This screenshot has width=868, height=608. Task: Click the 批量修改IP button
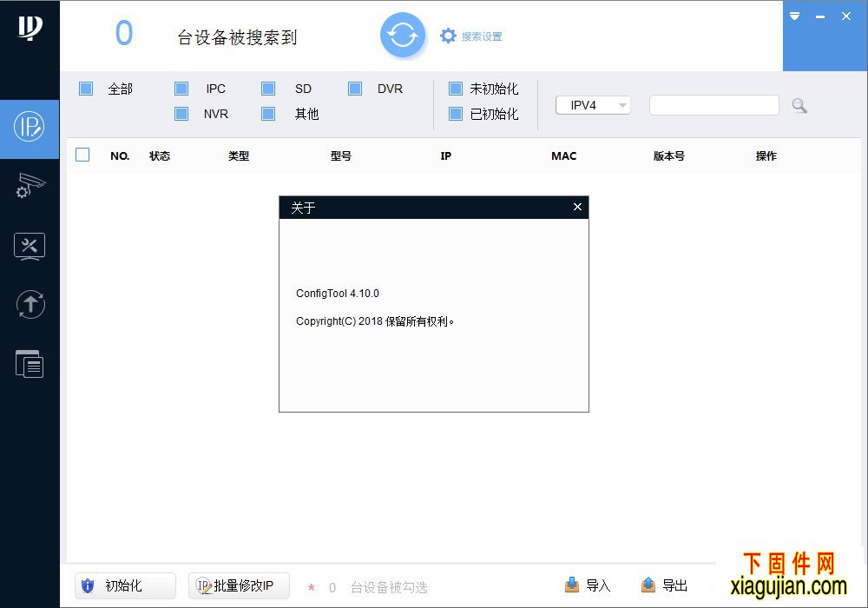[239, 585]
